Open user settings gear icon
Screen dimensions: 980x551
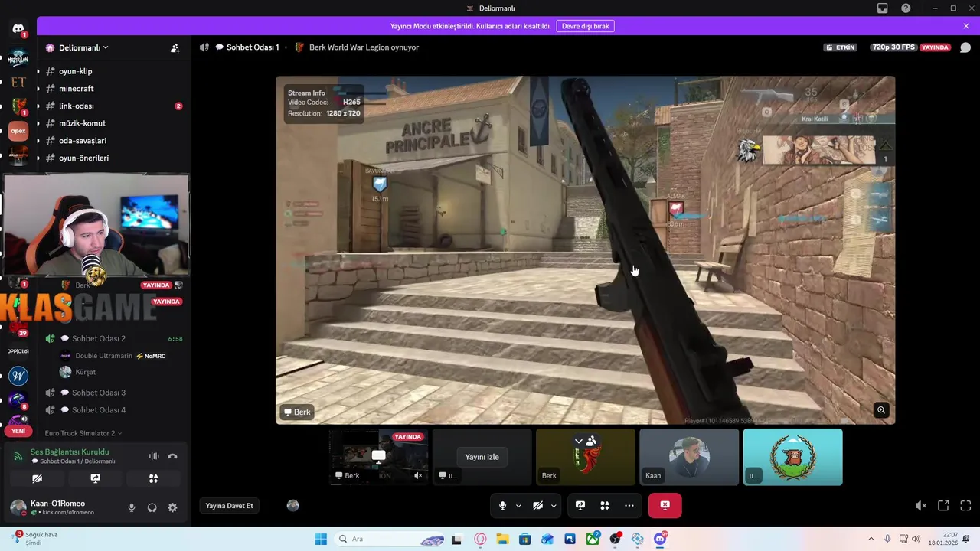pyautogui.click(x=172, y=507)
